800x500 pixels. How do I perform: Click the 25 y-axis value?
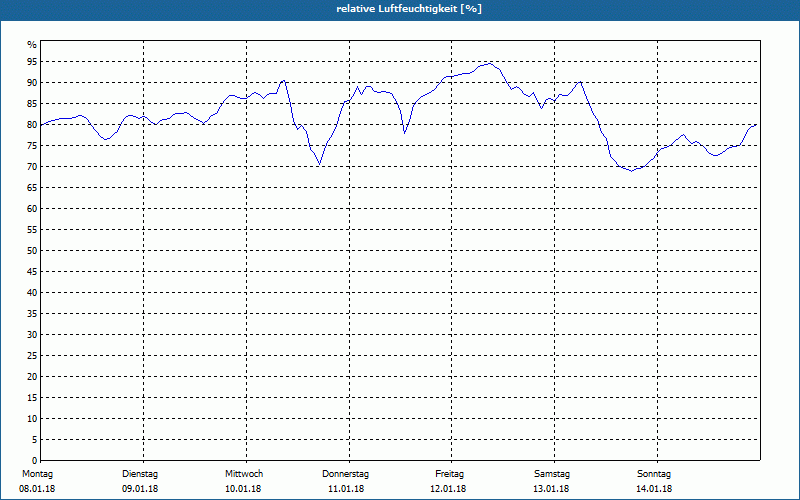tap(32, 356)
